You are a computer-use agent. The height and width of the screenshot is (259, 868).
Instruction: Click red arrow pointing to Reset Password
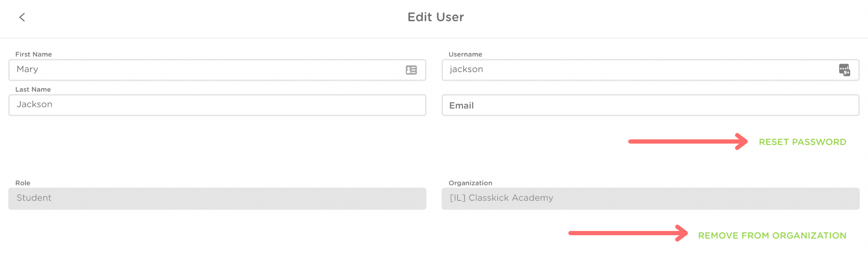pyautogui.click(x=687, y=141)
